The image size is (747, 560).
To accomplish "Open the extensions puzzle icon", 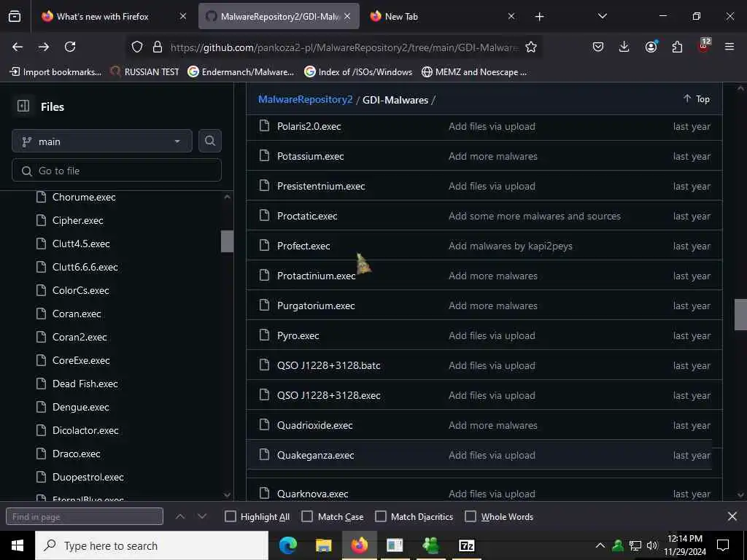I will (677, 47).
